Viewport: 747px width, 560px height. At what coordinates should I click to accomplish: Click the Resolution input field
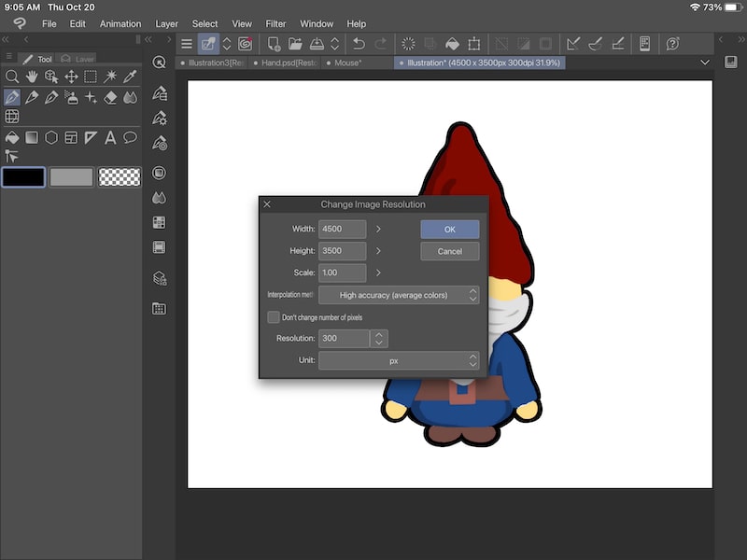[345, 338]
